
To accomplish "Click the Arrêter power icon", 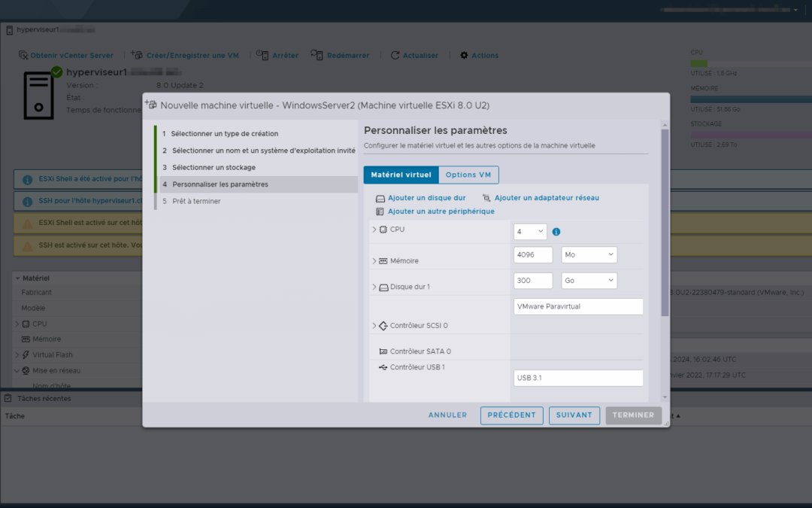I will tap(262, 55).
